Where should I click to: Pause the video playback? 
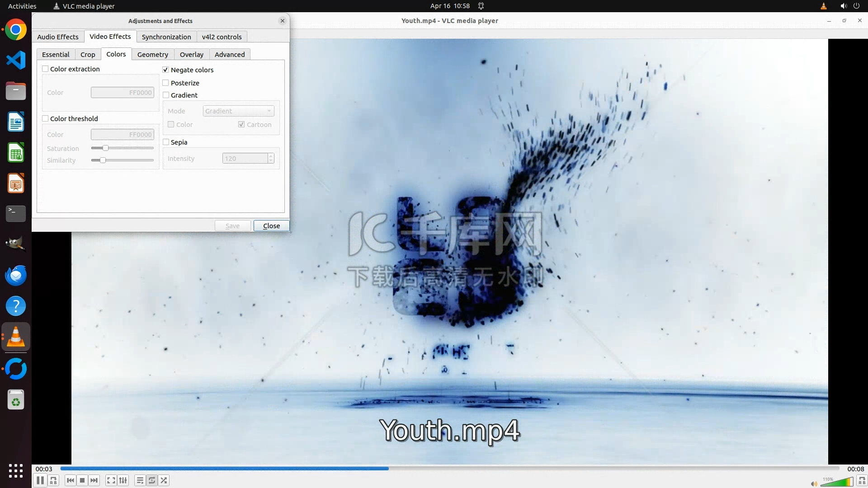pyautogui.click(x=40, y=480)
